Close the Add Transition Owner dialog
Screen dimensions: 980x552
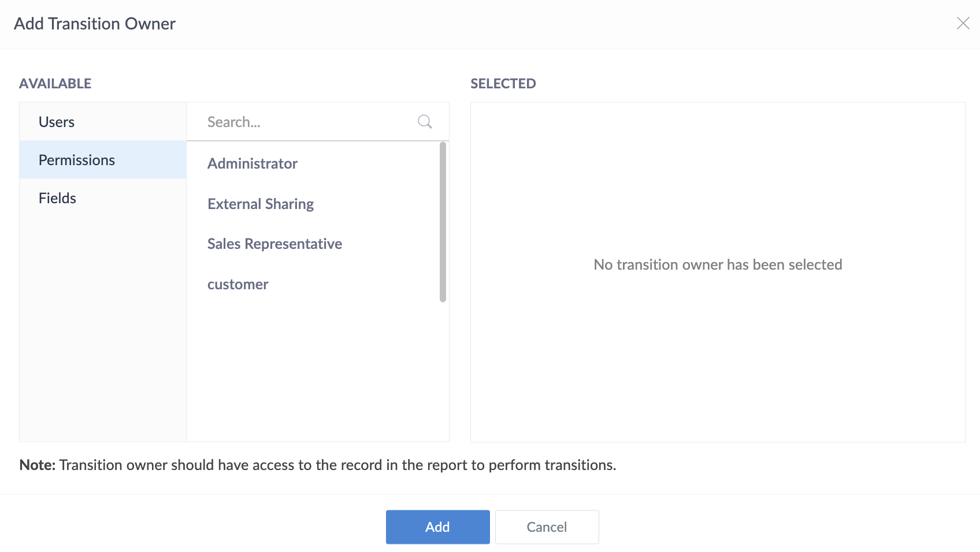963,23
